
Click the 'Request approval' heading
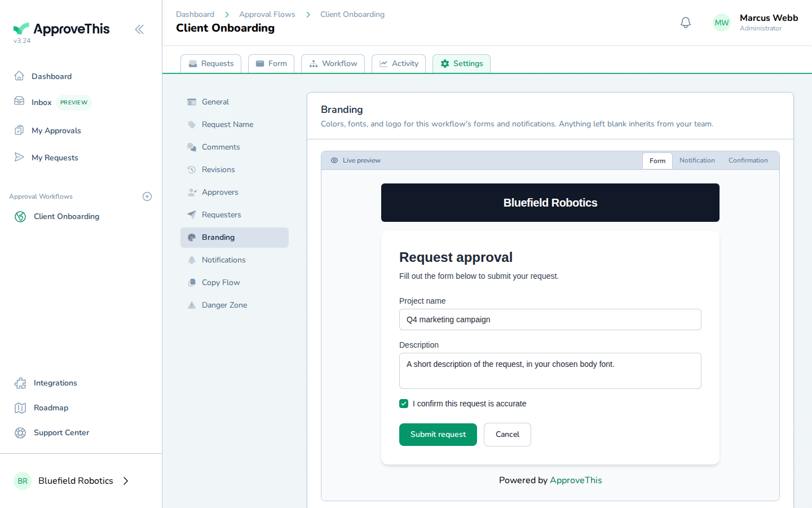pos(456,257)
